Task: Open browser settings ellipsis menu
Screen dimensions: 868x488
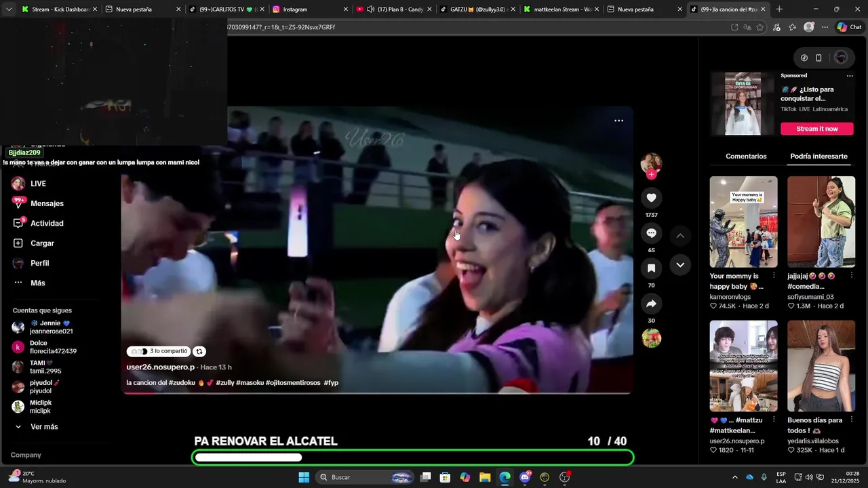Action: tap(825, 27)
